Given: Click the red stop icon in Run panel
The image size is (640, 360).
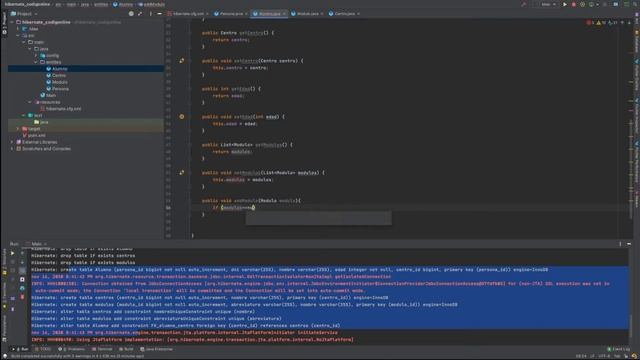Looking at the screenshot, I should tap(22, 297).
